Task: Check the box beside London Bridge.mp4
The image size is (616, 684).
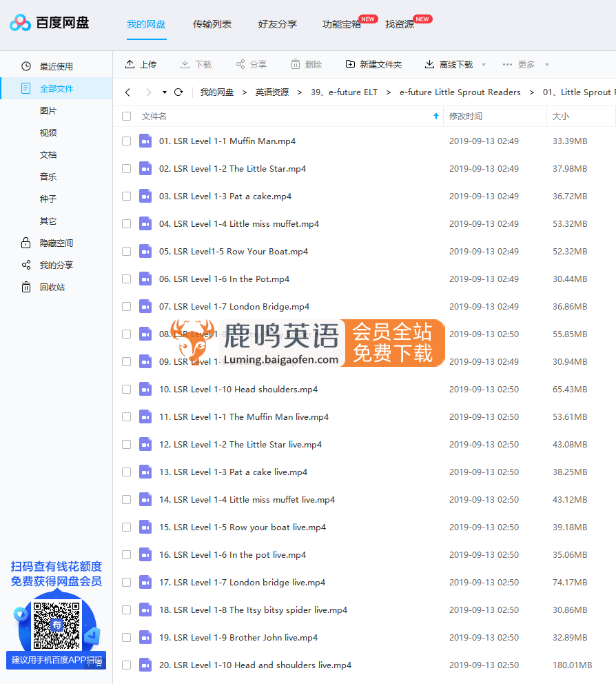Action: [x=126, y=306]
